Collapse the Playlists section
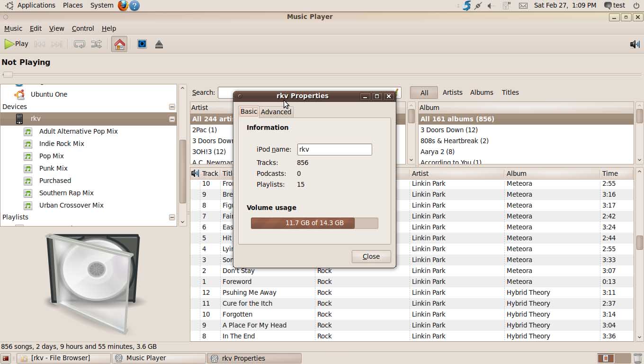 tap(172, 217)
